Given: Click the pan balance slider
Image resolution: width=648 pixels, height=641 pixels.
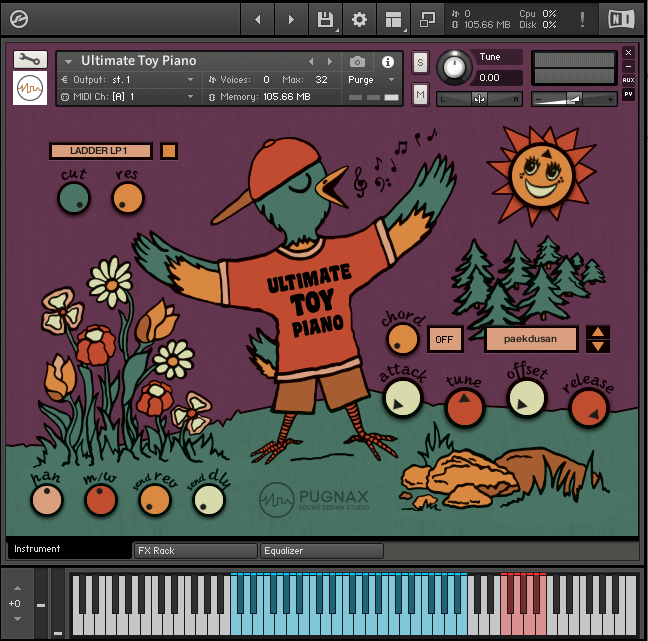Looking at the screenshot, I should 479,99.
